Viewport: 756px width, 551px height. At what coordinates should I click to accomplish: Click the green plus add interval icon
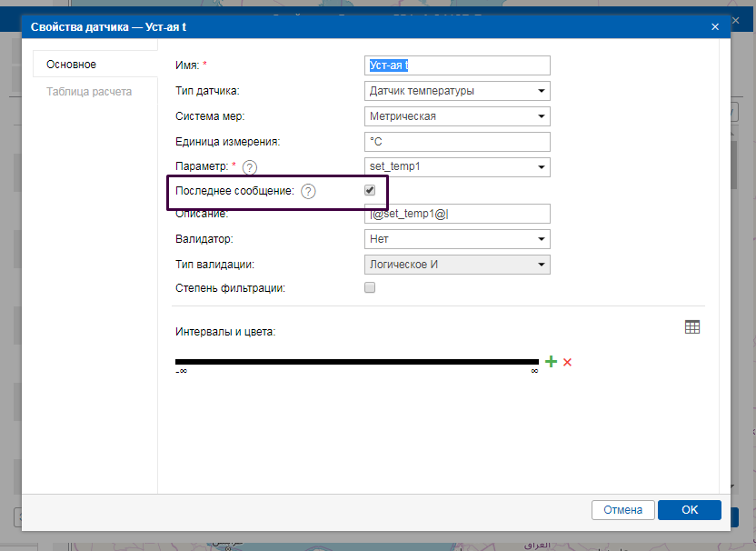point(551,362)
